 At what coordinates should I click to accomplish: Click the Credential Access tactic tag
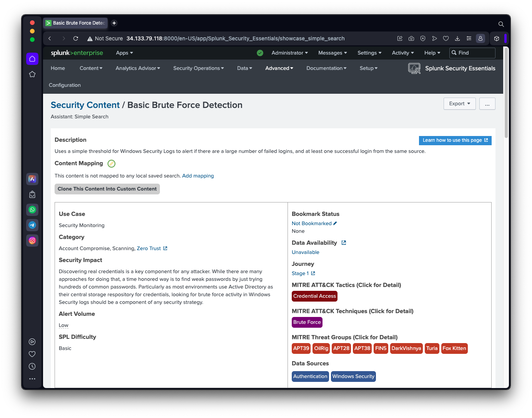pos(314,296)
